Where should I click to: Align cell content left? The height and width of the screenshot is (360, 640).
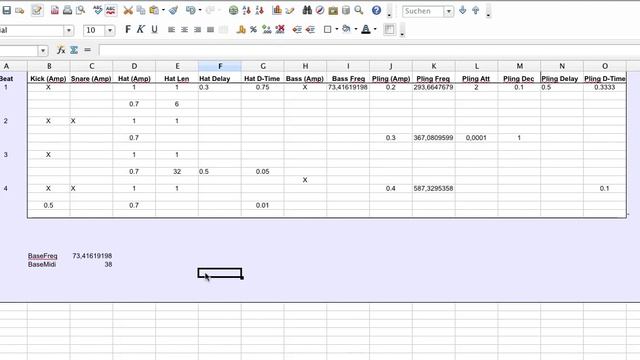(171, 29)
